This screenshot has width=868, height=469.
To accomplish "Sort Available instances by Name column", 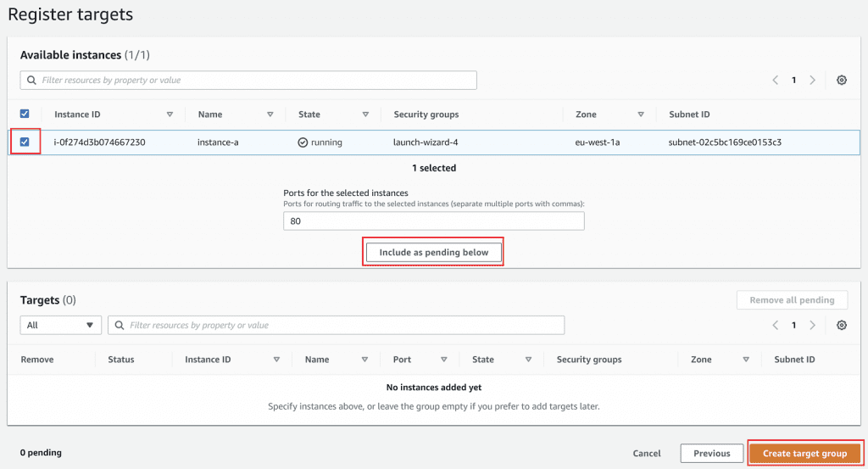I will [x=270, y=114].
